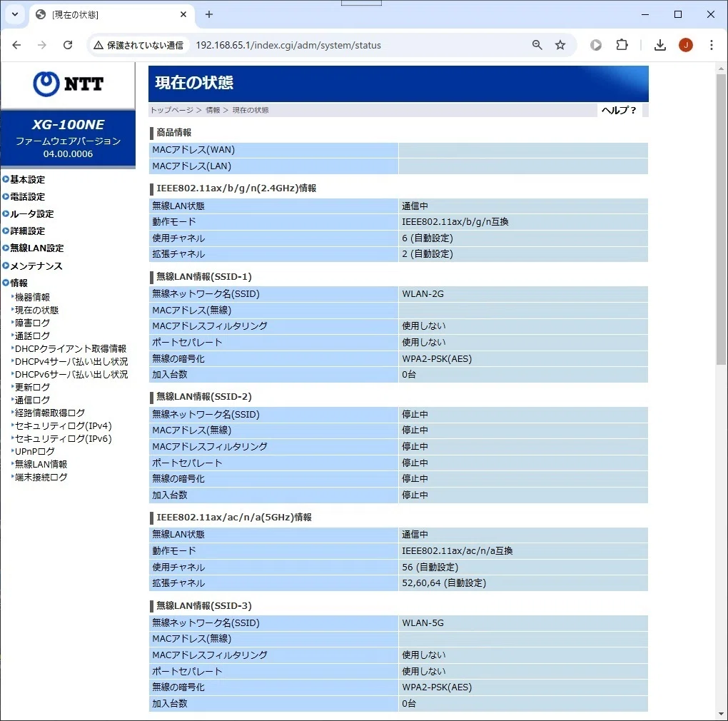728x721 pixels.
Task: Open the tab search chevron
Action: click(15, 14)
